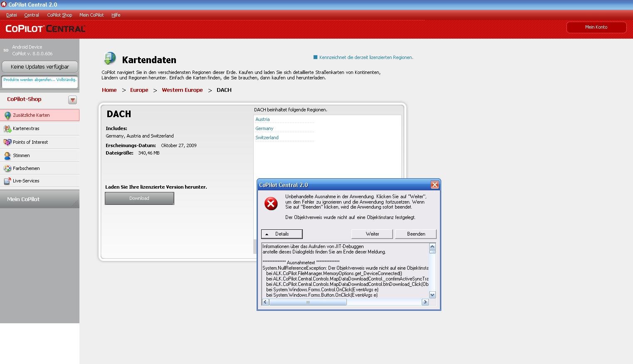This screenshot has height=364, width=633.
Task: Select Kartenextras in sidebar
Action: [x=40, y=128]
